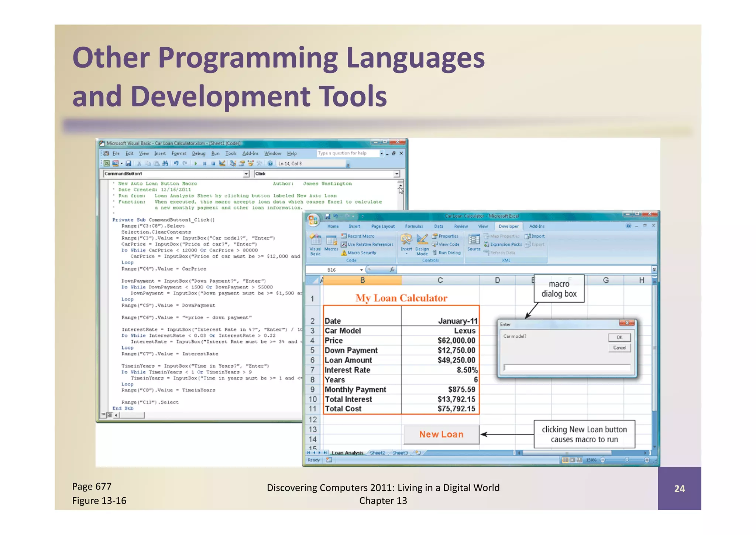Click zoom slider handle in status bar
Viewport: 756px width, 535px height.
(627, 460)
